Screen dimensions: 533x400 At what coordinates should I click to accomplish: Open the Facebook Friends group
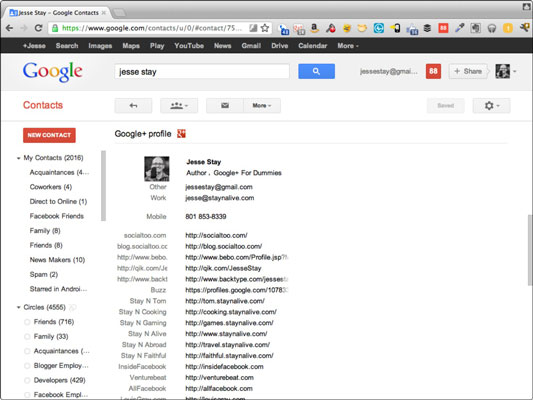click(56, 216)
